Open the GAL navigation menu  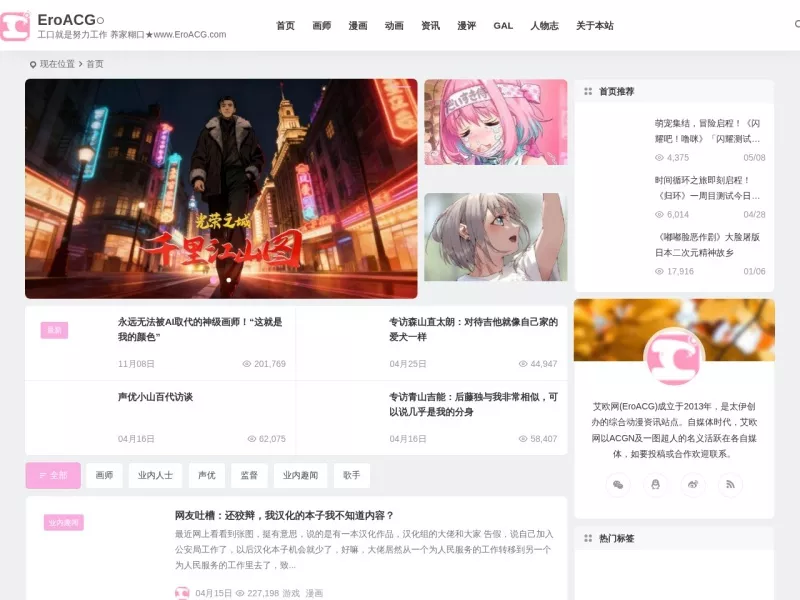point(503,26)
